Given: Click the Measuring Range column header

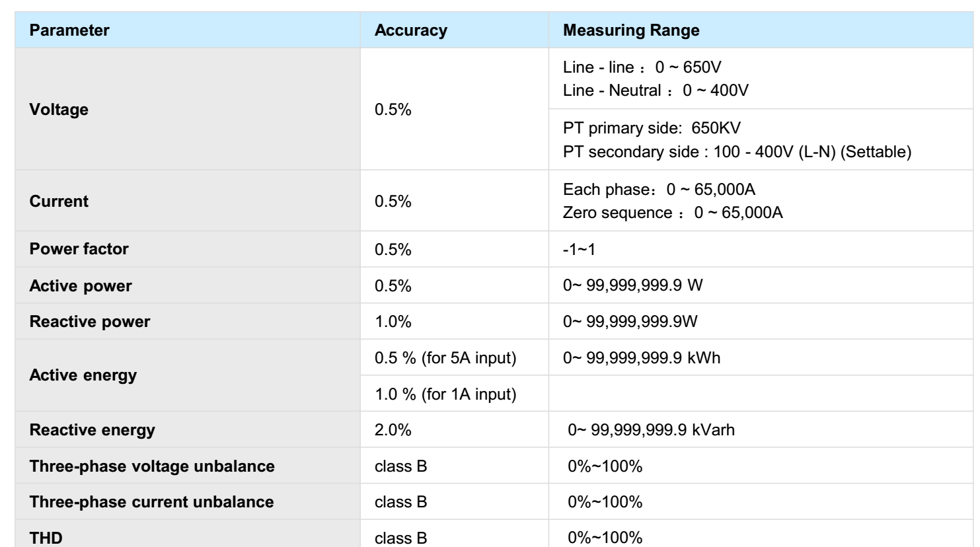Looking at the screenshot, I should (630, 30).
